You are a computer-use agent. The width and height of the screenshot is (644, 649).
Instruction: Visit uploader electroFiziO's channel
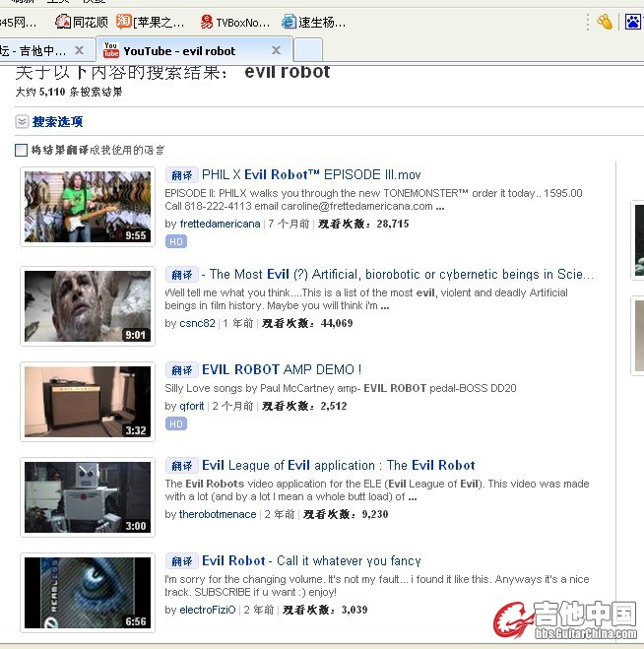(x=208, y=610)
